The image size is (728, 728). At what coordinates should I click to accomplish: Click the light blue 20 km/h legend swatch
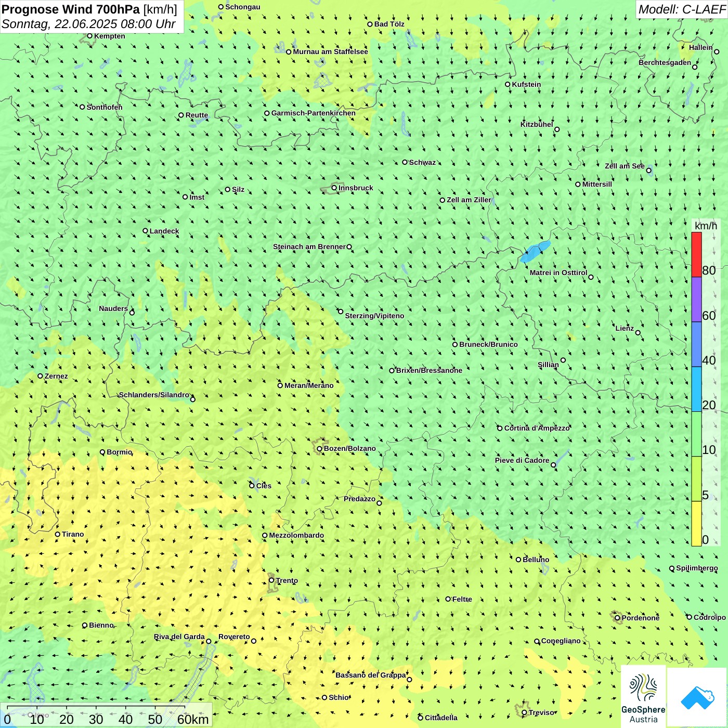tap(696, 389)
